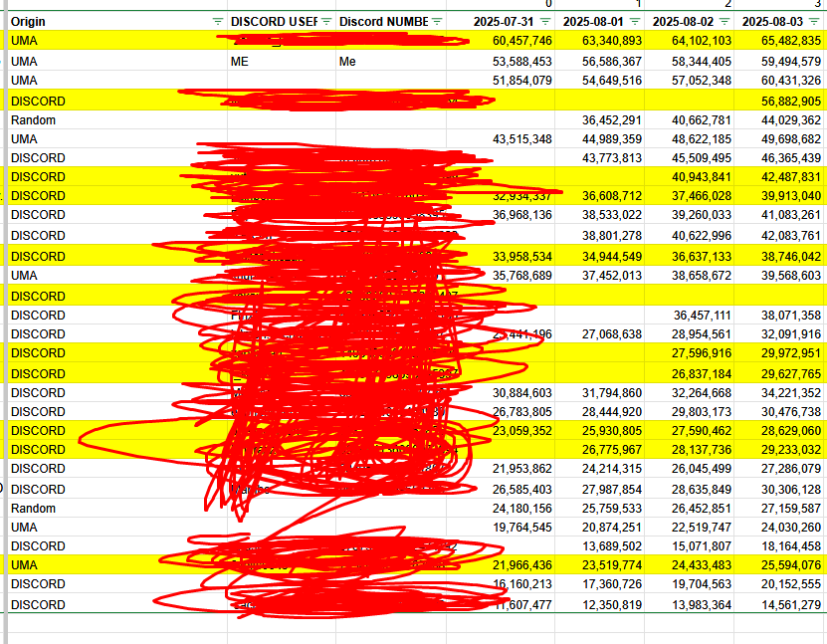
Task: Open the 2025-07-31 column filter
Action: coord(545,22)
